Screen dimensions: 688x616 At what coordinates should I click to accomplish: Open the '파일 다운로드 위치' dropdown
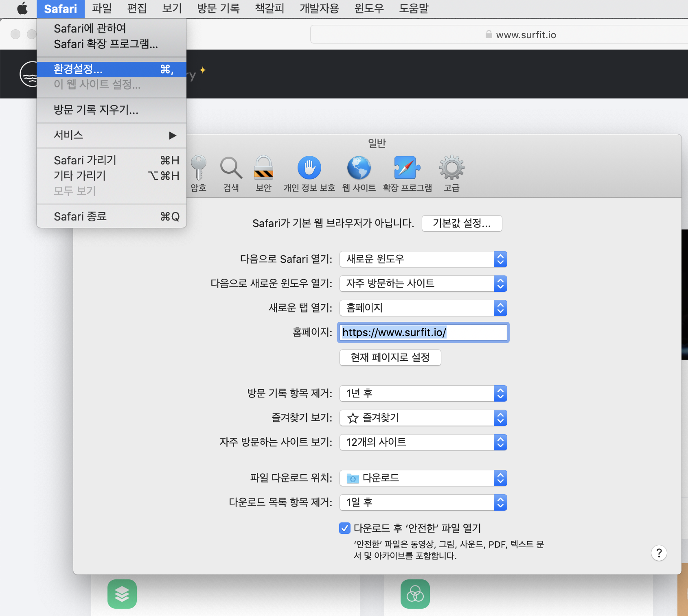[423, 478]
